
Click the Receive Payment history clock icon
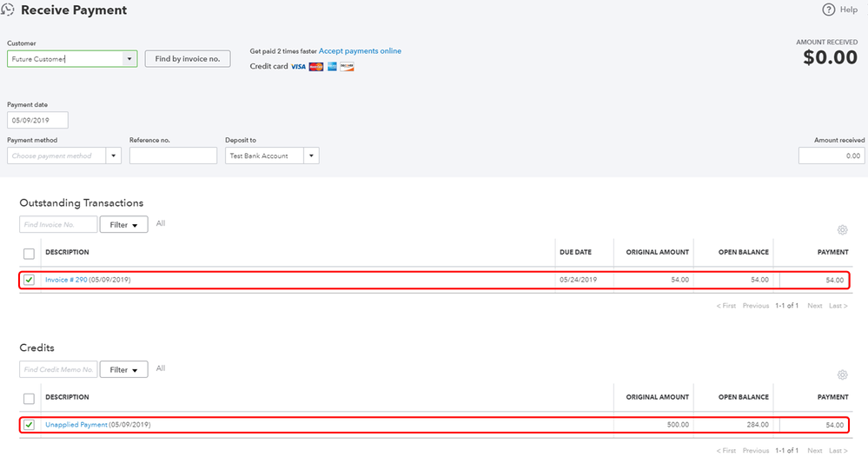tap(7, 10)
